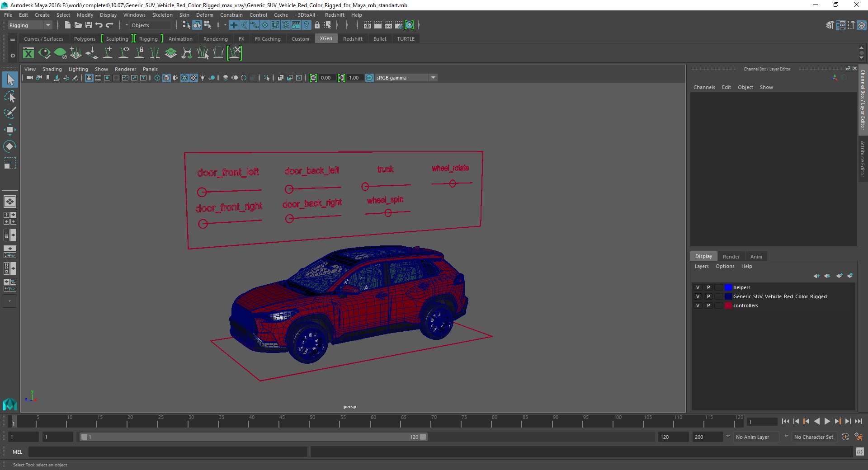Click play forwards button

coord(827,421)
